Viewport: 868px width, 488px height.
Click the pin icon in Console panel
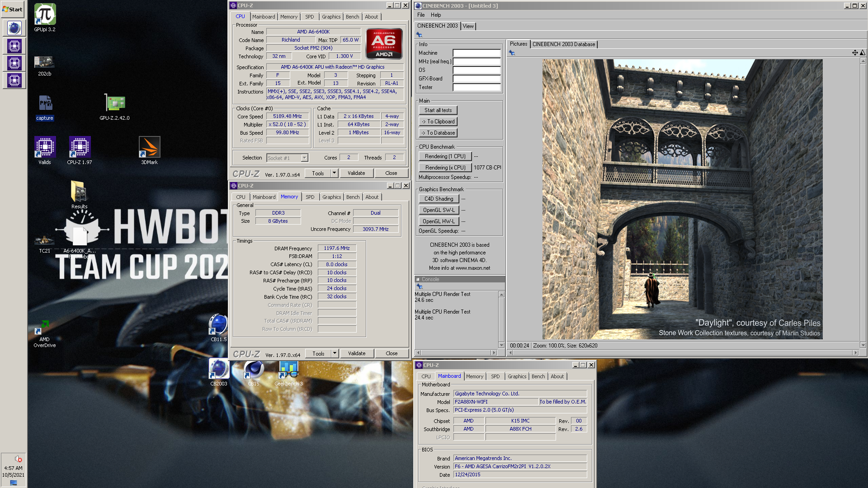click(x=420, y=286)
